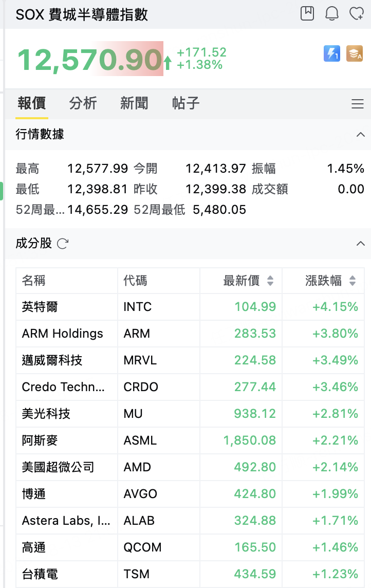Image resolution: width=371 pixels, height=588 pixels.
Task: Open price alert bell icon
Action: point(331,13)
